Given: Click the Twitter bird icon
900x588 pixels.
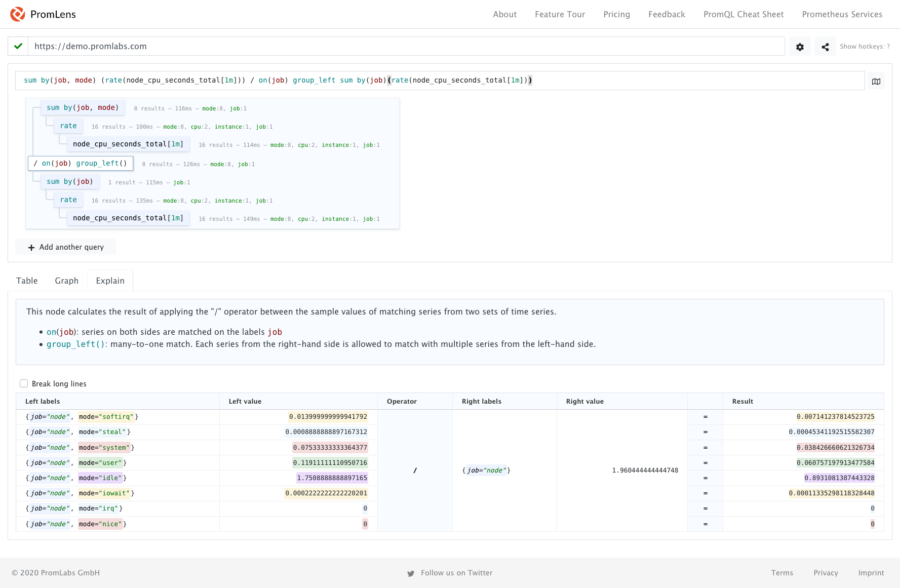Looking at the screenshot, I should pyautogui.click(x=411, y=573).
